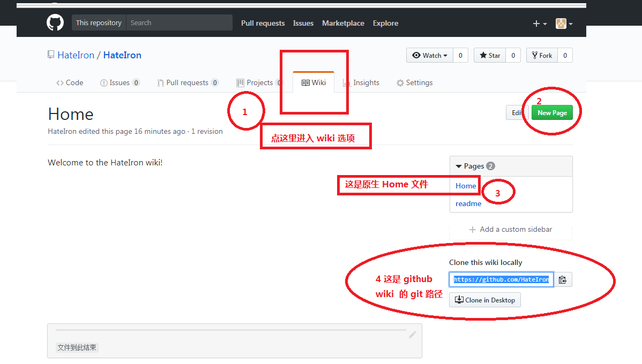Viewport: 642px width, 364px height.
Task: Fork the HateIron repository
Action: [x=541, y=55]
